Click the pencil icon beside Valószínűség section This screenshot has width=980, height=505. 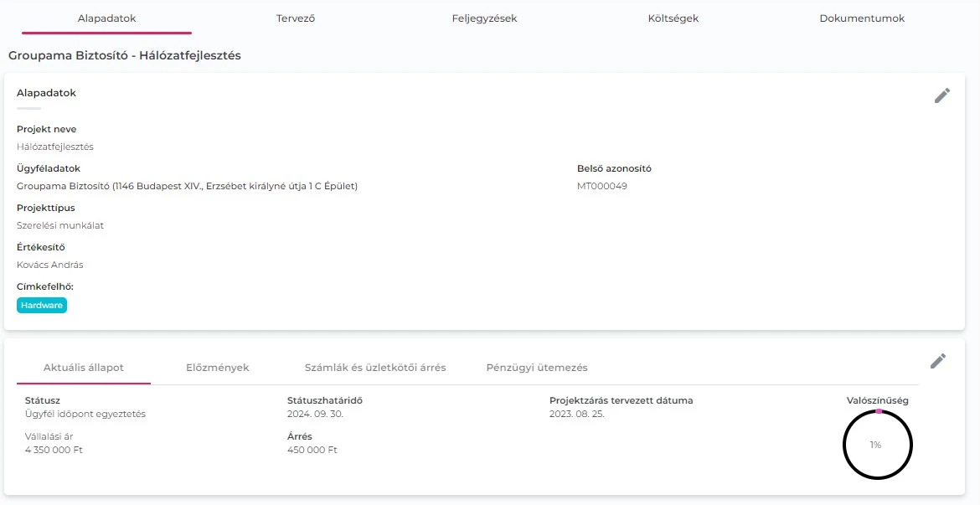pos(938,360)
